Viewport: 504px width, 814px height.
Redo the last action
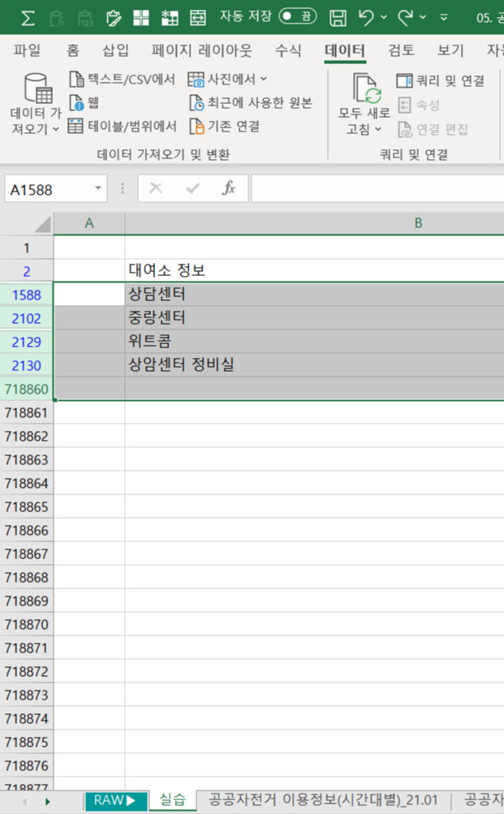(x=405, y=18)
